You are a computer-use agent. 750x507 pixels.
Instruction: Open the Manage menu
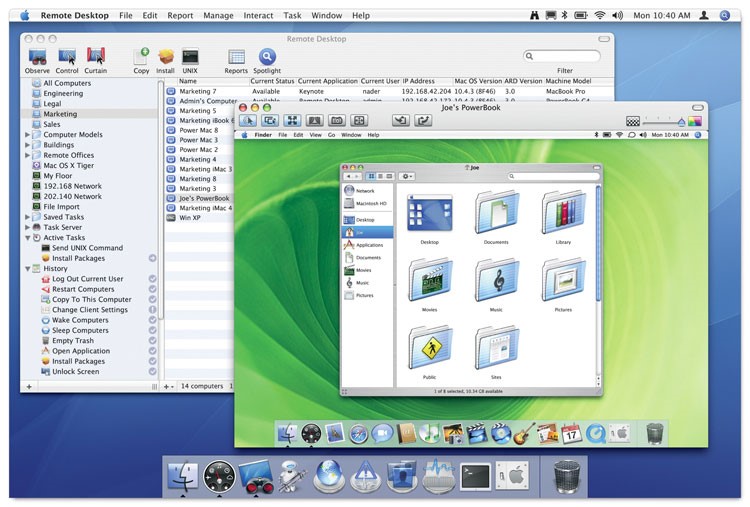point(219,15)
